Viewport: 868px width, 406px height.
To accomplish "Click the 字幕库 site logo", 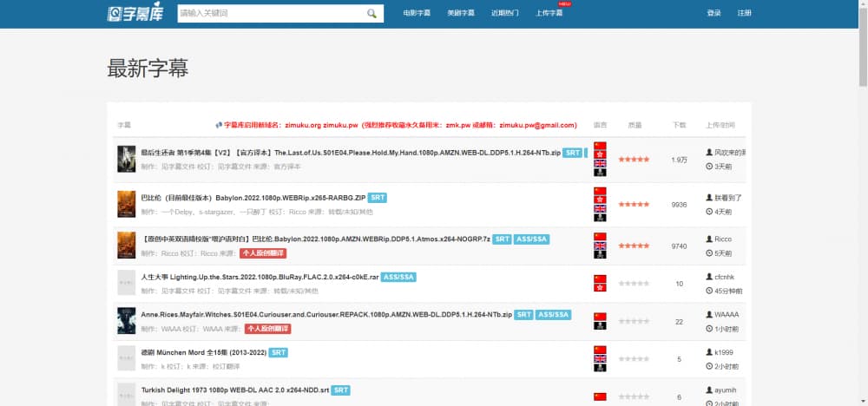I will (x=135, y=13).
